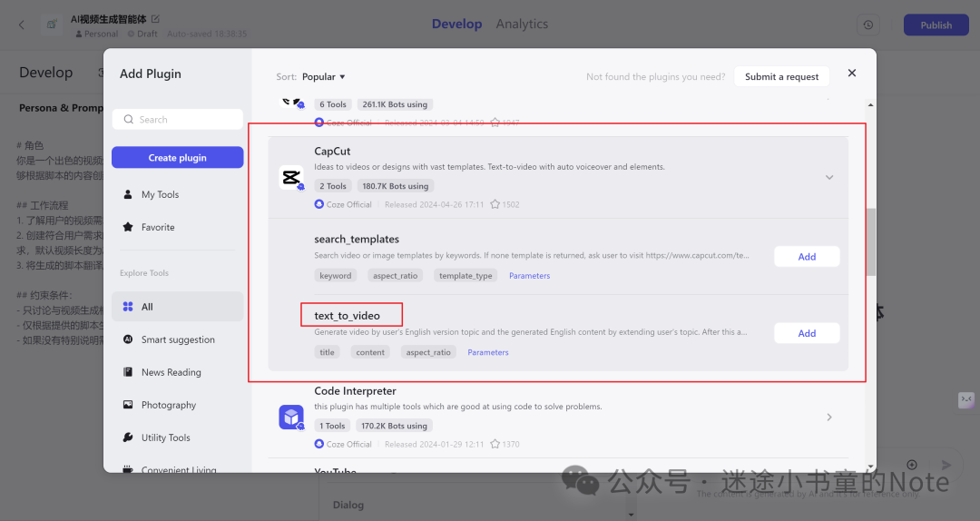Click the star rating 1370 icon
This screenshot has width=980, height=521.
tap(495, 444)
